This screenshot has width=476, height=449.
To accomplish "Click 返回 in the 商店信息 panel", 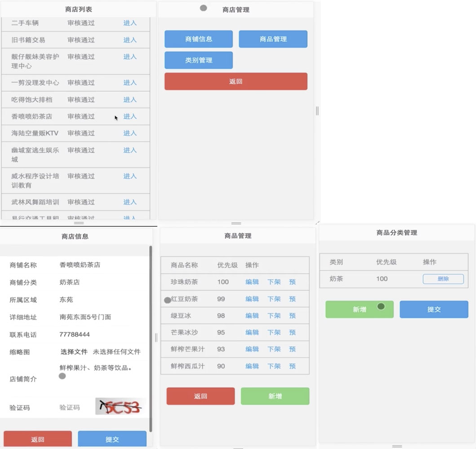I will (x=38, y=439).
